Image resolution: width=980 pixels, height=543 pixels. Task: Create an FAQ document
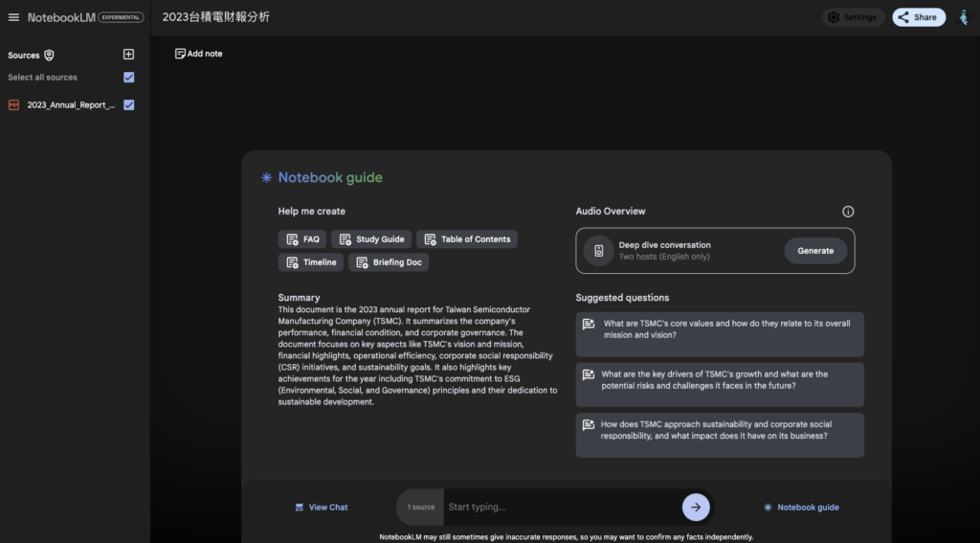302,239
